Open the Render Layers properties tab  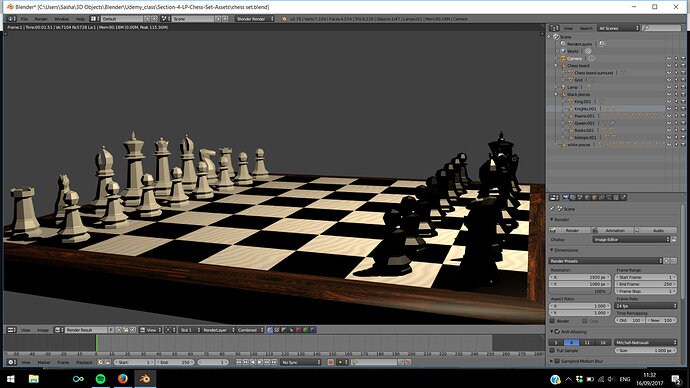[x=573, y=198]
